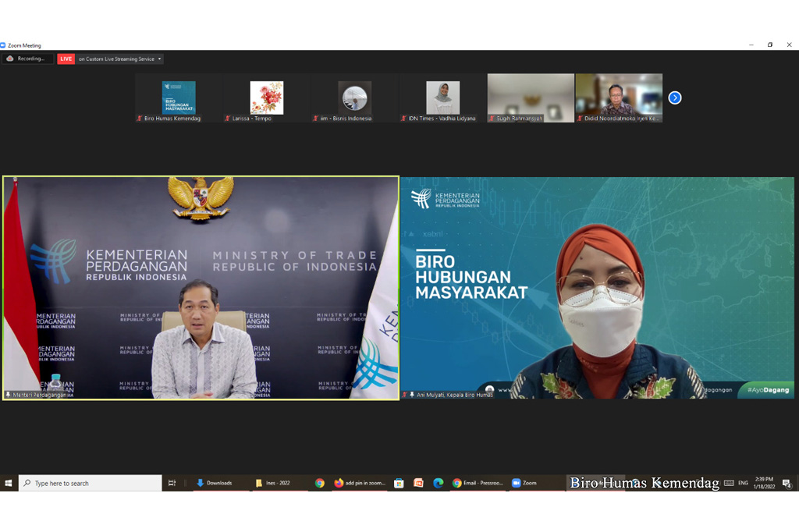799x532 pixels.
Task: Open the Windows Start menu
Action: 9,483
